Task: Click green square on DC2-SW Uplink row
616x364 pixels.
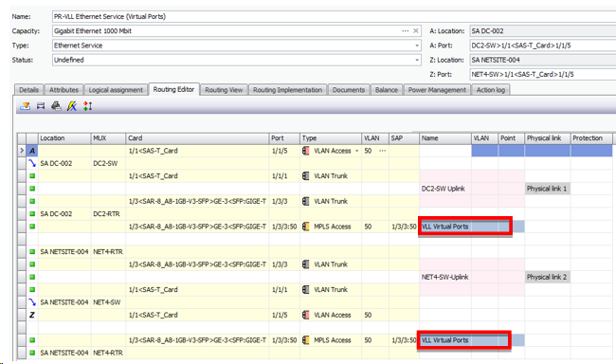Action: coord(32,189)
